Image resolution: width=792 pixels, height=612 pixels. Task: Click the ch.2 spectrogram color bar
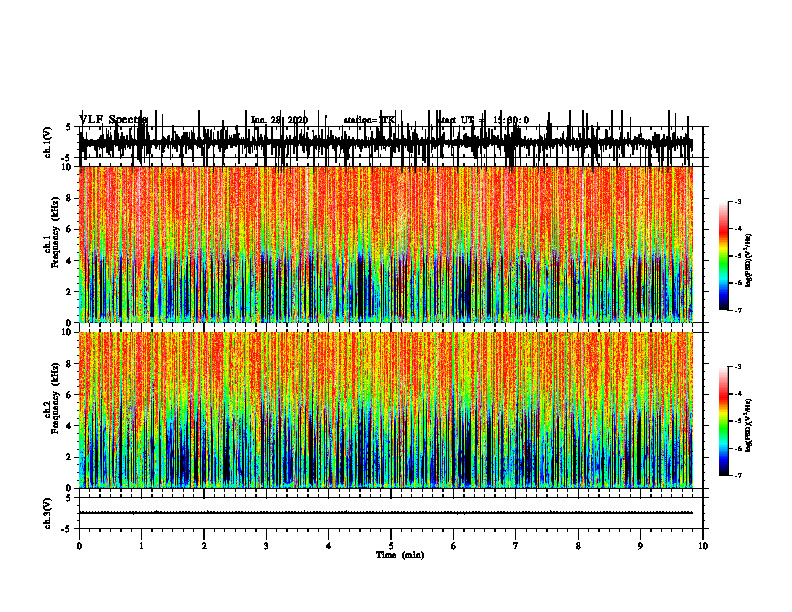[724, 421]
